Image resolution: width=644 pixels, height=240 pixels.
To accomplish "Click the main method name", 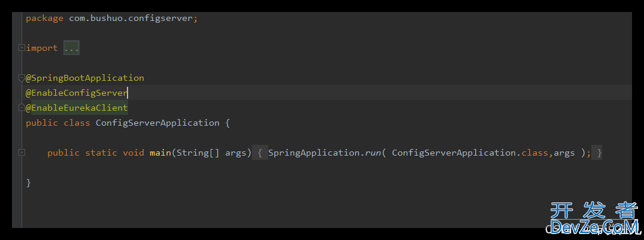I will (160, 153).
